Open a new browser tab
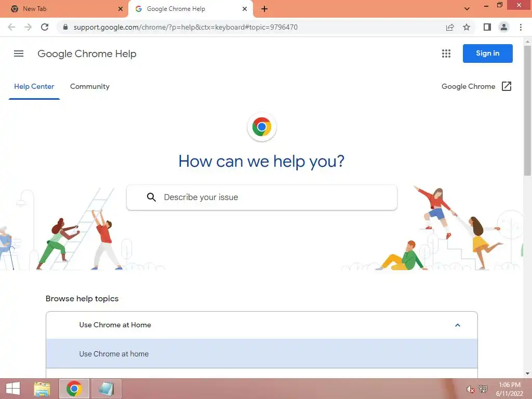The width and height of the screenshot is (532, 399). coord(264,9)
